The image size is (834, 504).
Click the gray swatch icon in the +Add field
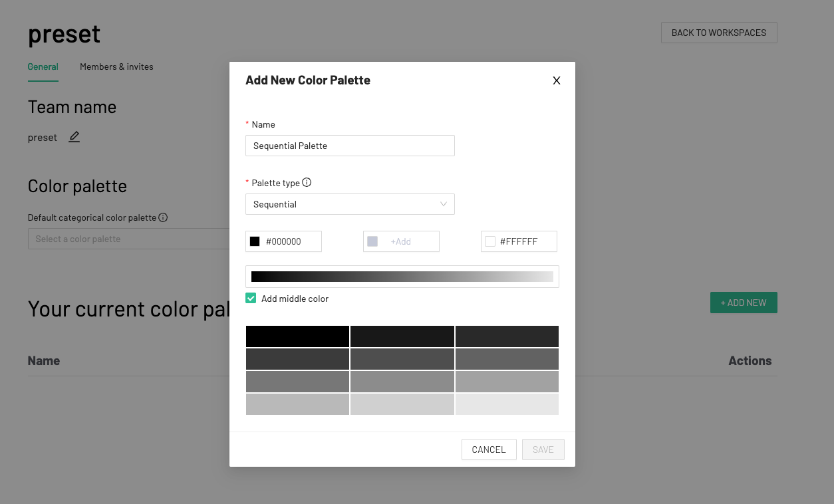pos(372,241)
